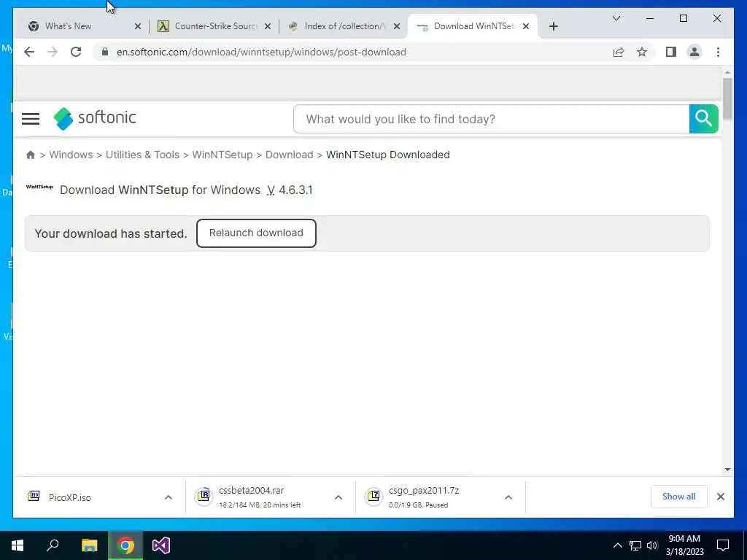Open the volume tray icon

(x=652, y=545)
